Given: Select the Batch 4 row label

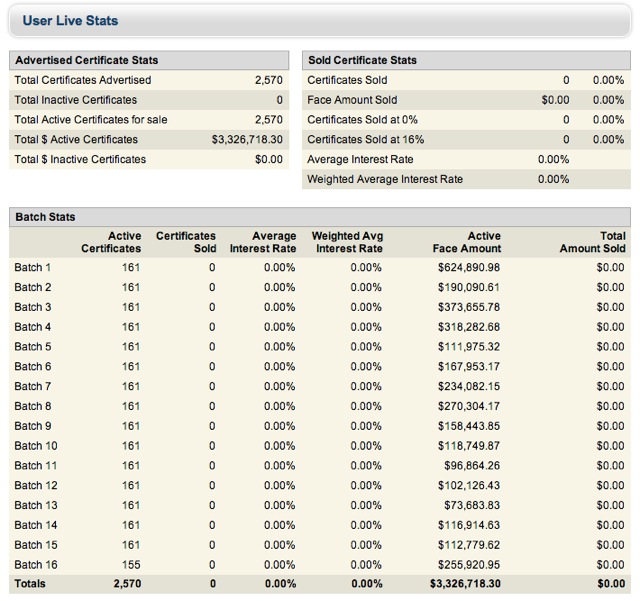Looking at the screenshot, I should (x=33, y=327).
